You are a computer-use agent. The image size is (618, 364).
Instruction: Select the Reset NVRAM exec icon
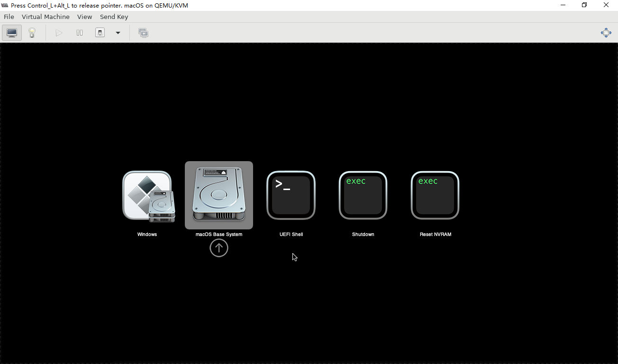pyautogui.click(x=435, y=195)
